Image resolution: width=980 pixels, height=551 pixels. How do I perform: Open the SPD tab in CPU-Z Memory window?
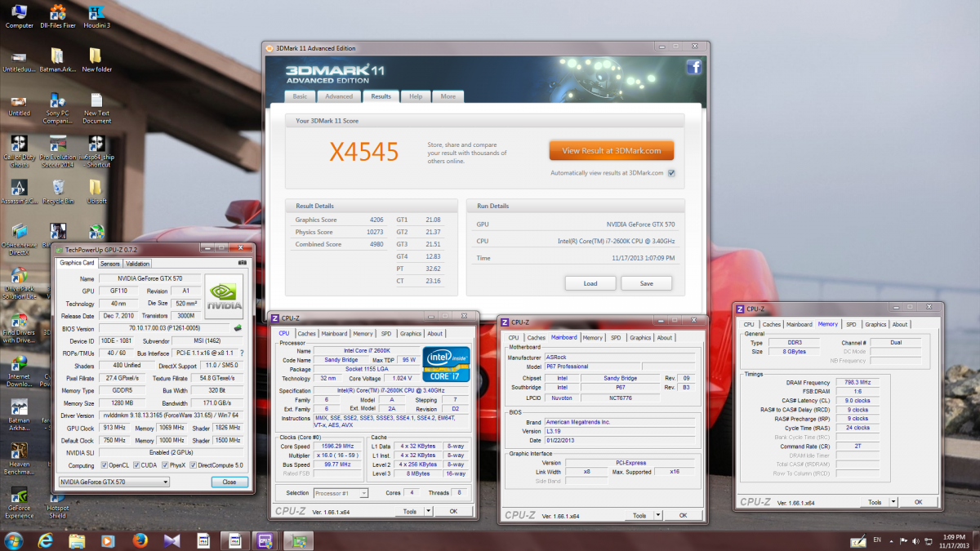[x=851, y=324]
